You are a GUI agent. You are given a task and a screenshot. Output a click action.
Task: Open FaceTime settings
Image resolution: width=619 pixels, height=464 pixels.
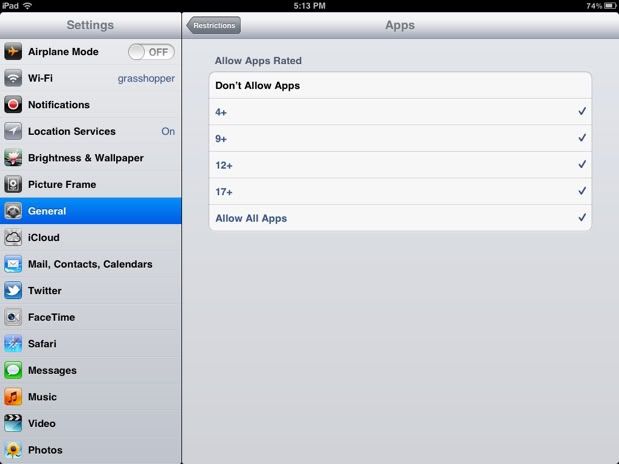click(x=91, y=317)
